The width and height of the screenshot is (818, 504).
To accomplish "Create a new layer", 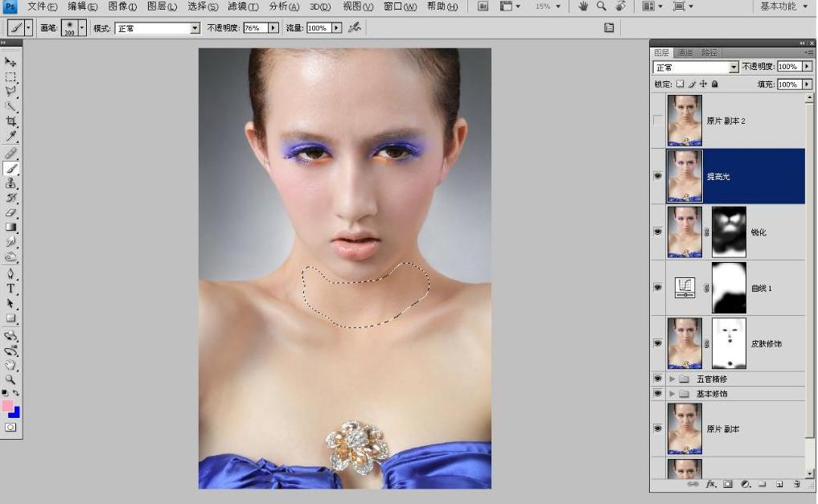I will [779, 484].
